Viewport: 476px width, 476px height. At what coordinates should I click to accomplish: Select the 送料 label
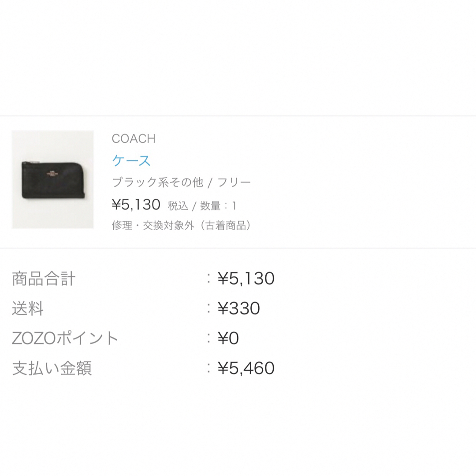click(x=28, y=309)
